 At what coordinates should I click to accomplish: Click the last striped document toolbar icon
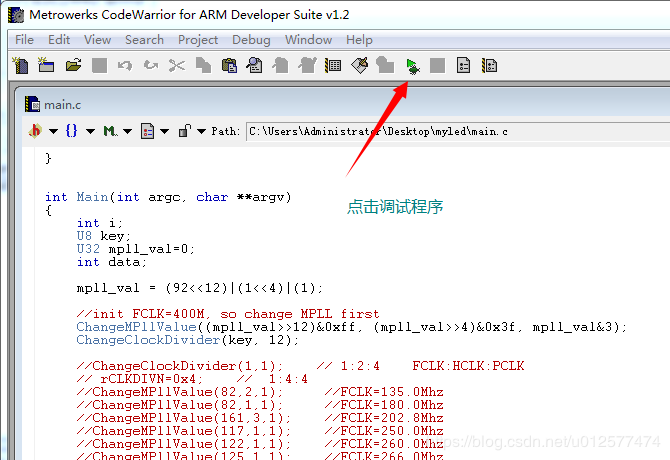[489, 65]
